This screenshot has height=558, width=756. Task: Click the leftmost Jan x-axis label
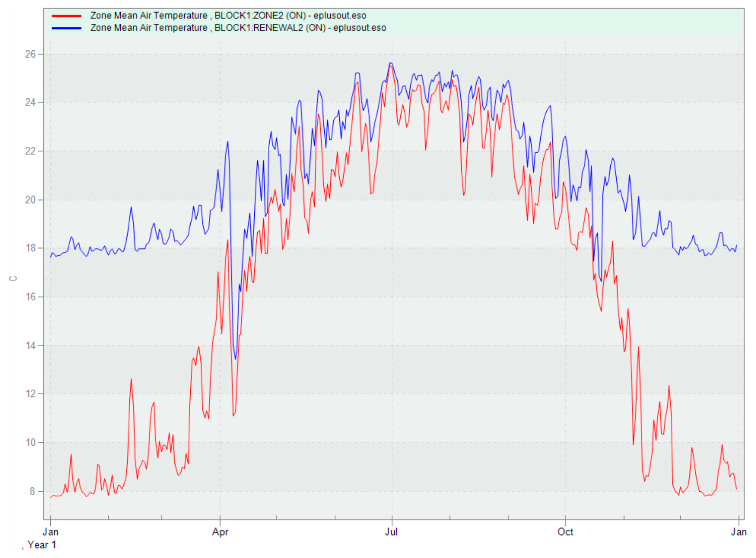[x=51, y=532]
